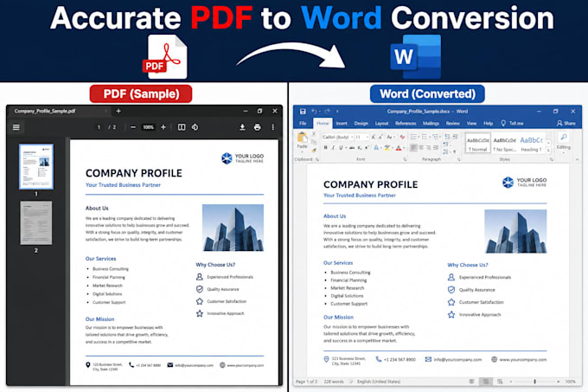Increase paragraph indent in Word

point(455,137)
